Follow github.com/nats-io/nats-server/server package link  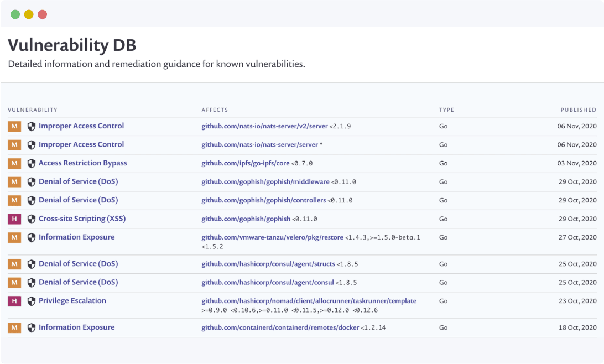(x=259, y=145)
